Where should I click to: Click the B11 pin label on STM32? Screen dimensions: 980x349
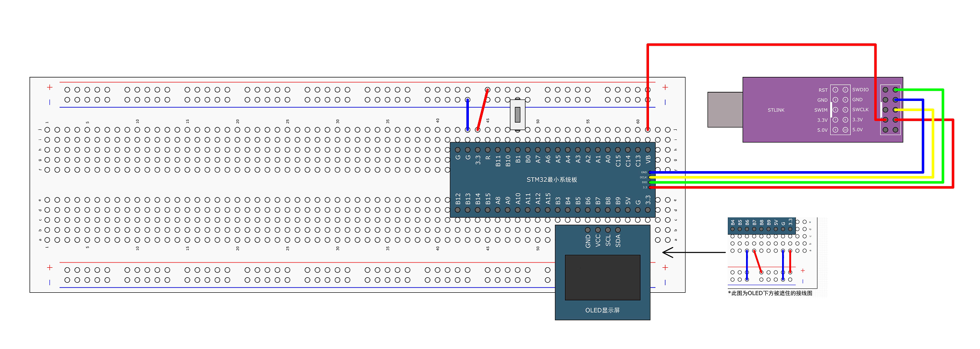498,161
